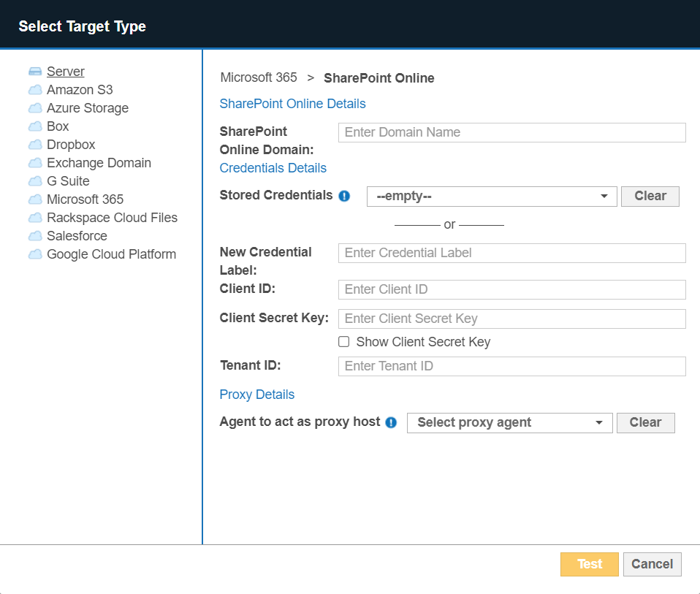Click the proxy host info icon
This screenshot has width=700, height=594.
point(392,422)
